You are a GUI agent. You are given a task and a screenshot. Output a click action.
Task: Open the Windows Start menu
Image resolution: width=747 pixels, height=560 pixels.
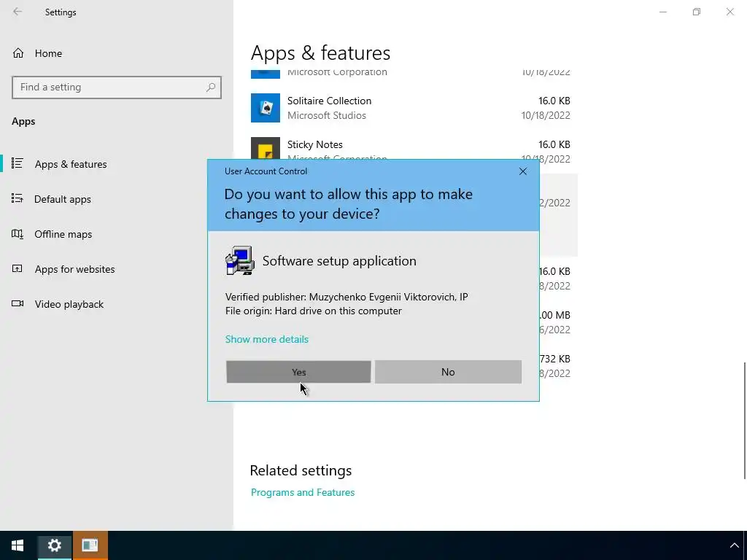click(x=18, y=545)
